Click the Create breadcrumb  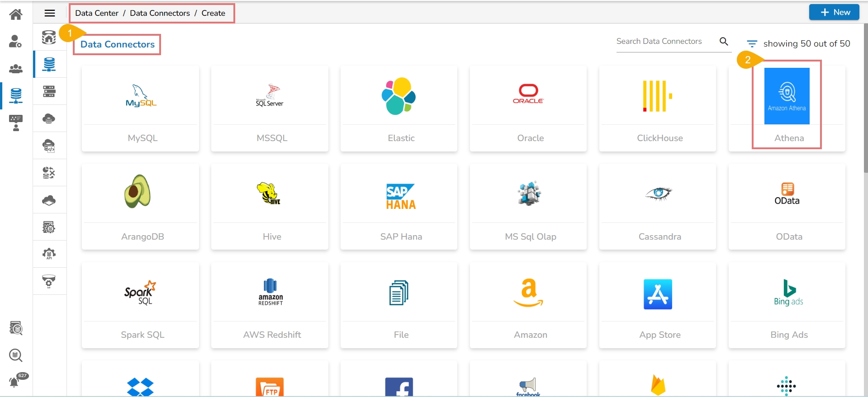[213, 13]
